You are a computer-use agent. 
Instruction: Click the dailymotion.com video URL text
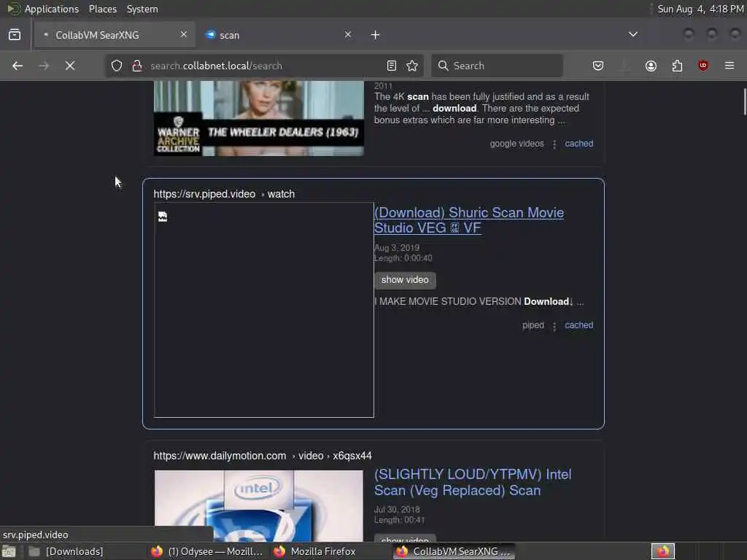click(263, 456)
